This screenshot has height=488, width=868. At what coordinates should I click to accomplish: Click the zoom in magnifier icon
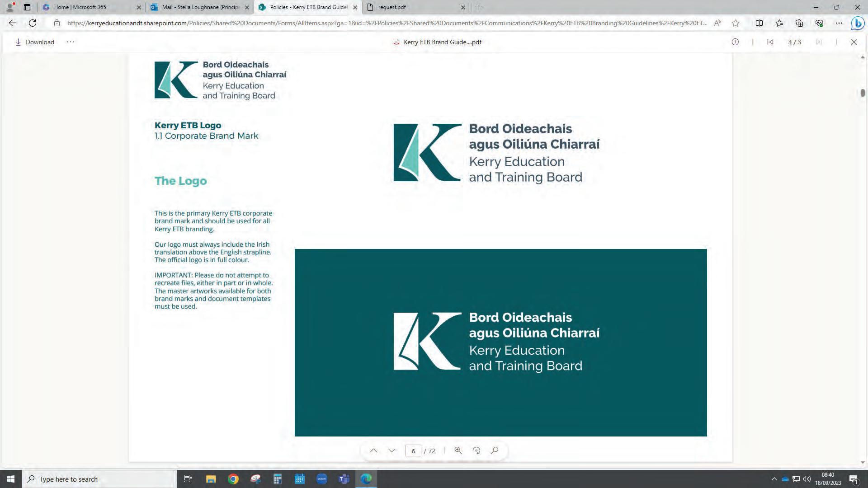click(458, 450)
